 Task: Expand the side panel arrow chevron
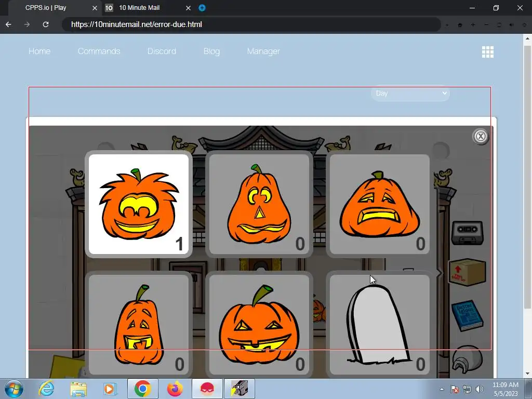(440, 273)
